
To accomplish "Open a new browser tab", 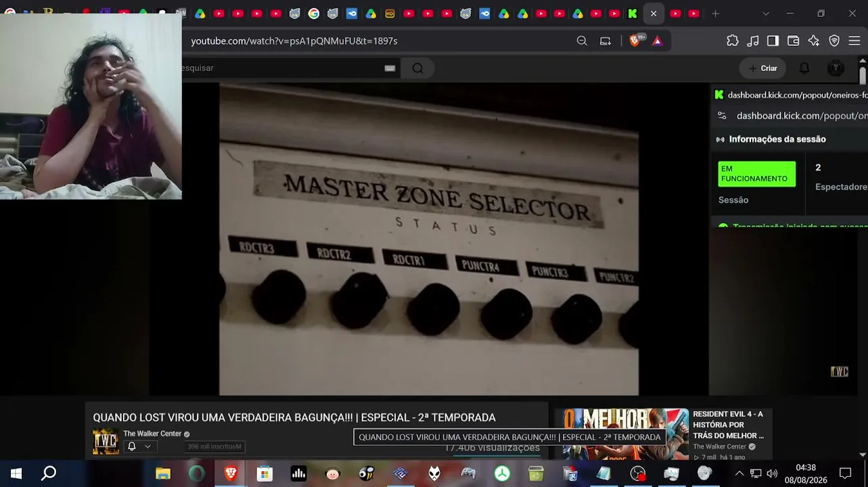I will (x=715, y=14).
